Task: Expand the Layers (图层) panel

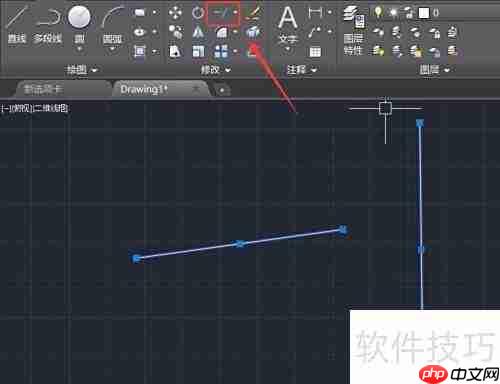Action: (x=434, y=70)
